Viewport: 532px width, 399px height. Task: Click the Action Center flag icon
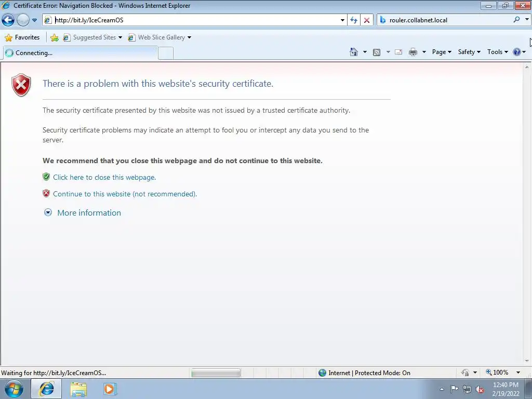454,389
